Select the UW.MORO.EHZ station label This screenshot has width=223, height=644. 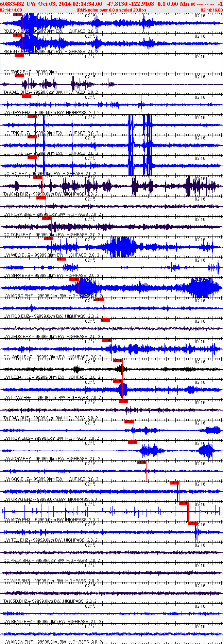(x=18, y=296)
